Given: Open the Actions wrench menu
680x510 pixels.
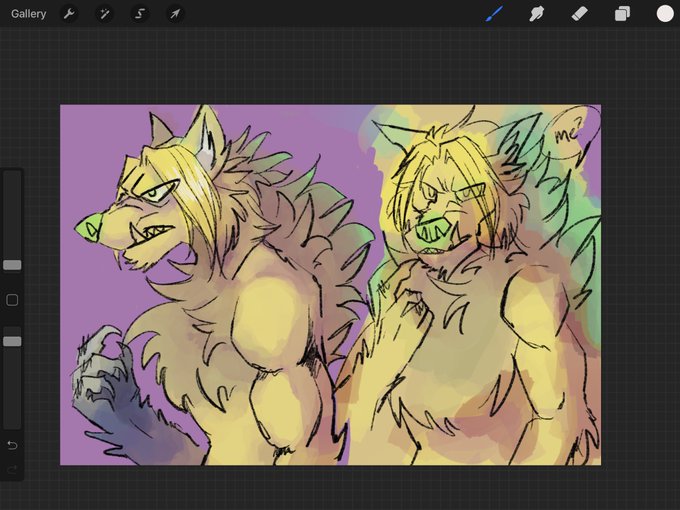Looking at the screenshot, I should [69, 14].
